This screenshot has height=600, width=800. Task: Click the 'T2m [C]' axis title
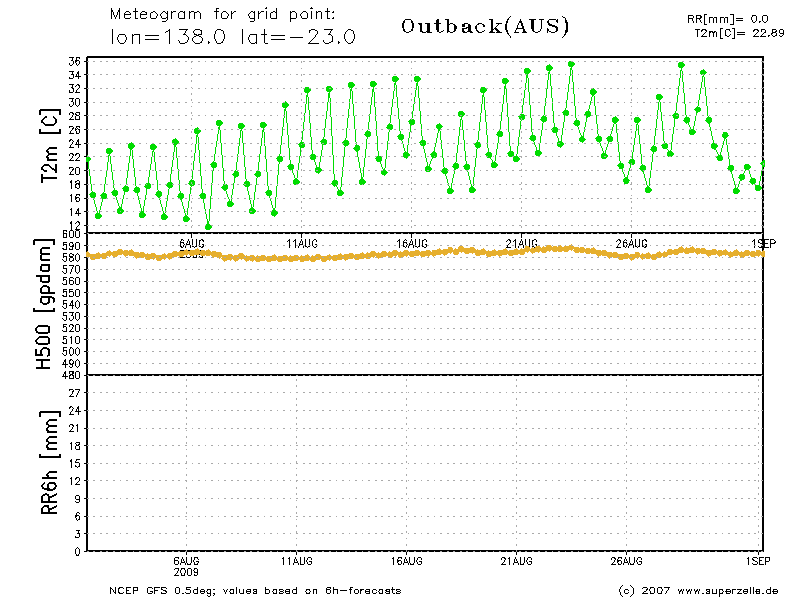(x=49, y=145)
